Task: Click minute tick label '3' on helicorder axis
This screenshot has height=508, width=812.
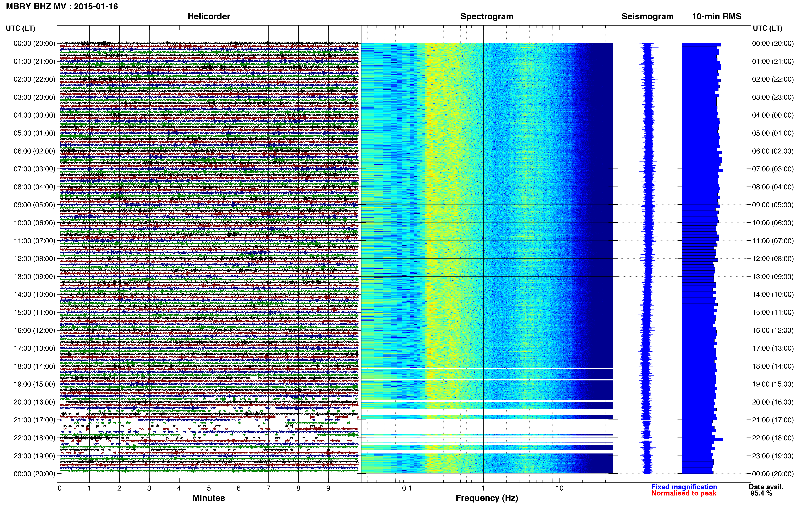Action: tap(149, 488)
